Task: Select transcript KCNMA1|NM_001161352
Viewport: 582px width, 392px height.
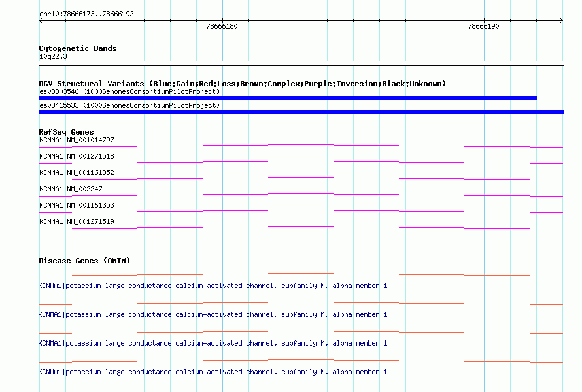Action: 77,173
